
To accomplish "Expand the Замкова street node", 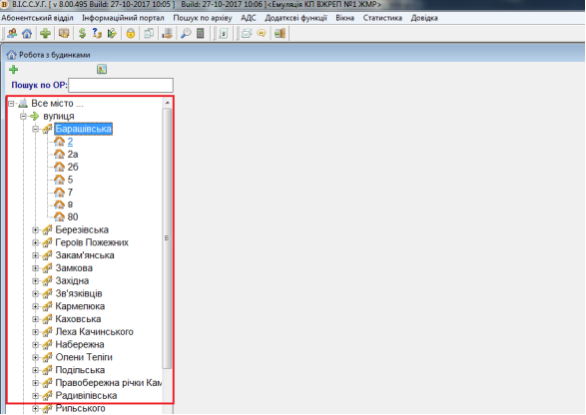I will pos(35,268).
